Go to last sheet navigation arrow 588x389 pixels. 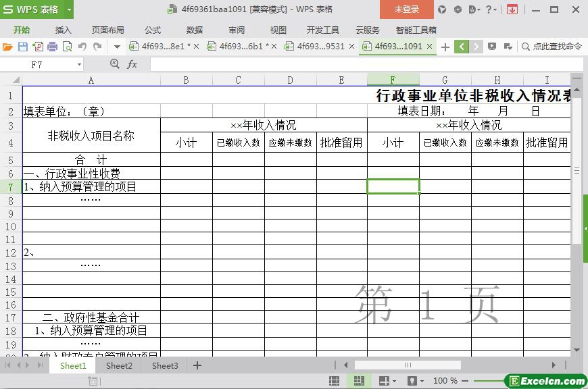pos(40,365)
